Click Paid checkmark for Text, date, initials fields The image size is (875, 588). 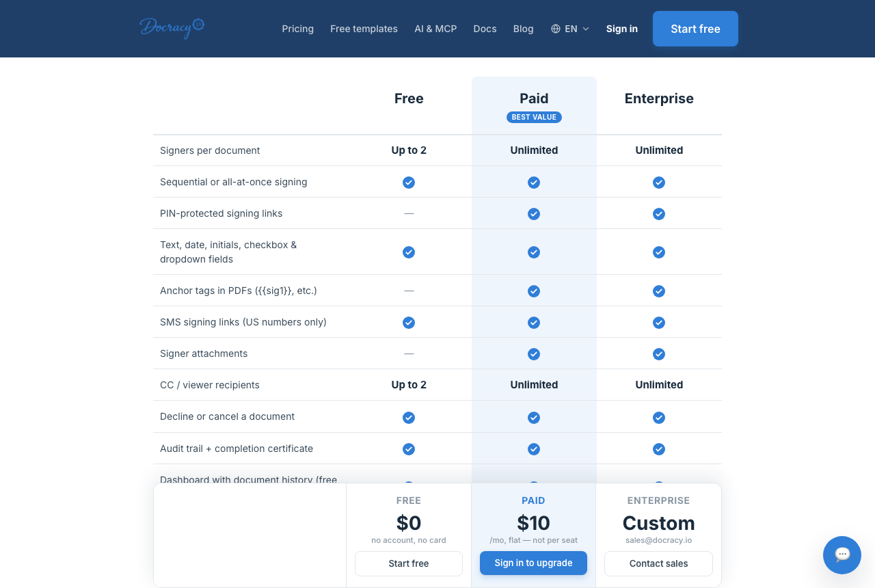pos(534,252)
